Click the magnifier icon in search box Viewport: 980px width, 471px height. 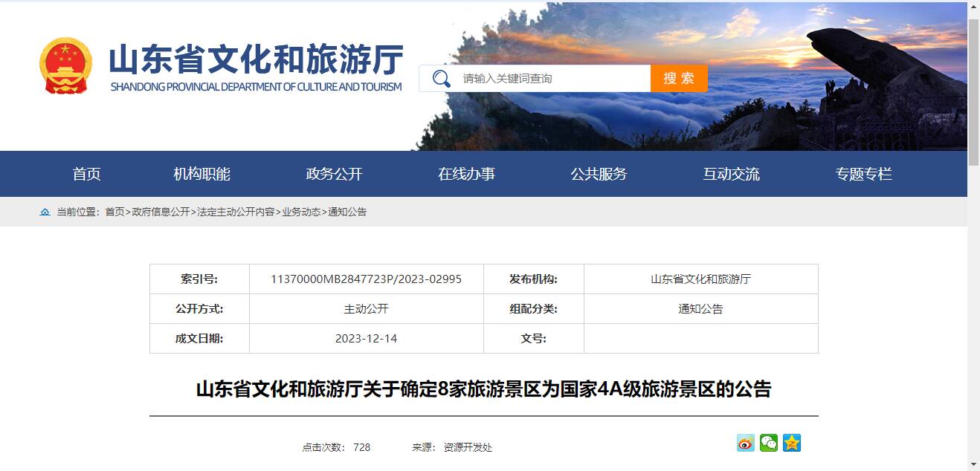[441, 79]
